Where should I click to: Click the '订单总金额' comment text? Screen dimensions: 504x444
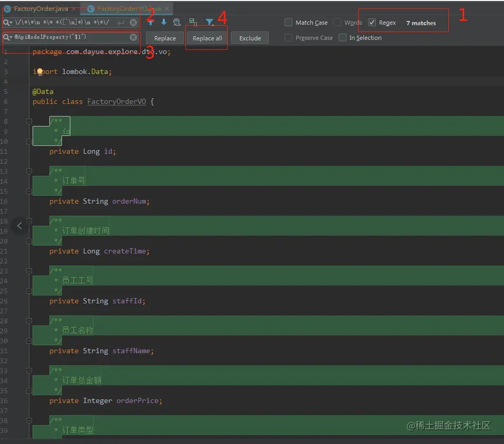82,380
